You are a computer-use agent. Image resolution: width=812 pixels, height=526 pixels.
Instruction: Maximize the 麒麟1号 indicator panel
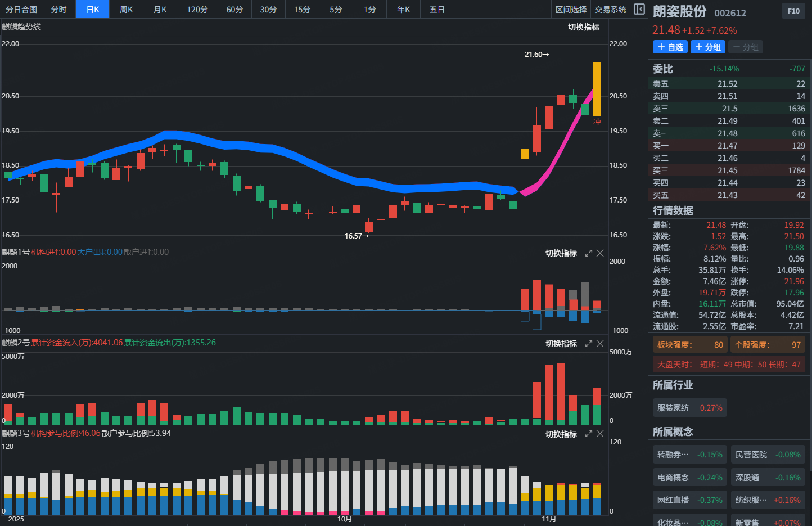(x=589, y=253)
